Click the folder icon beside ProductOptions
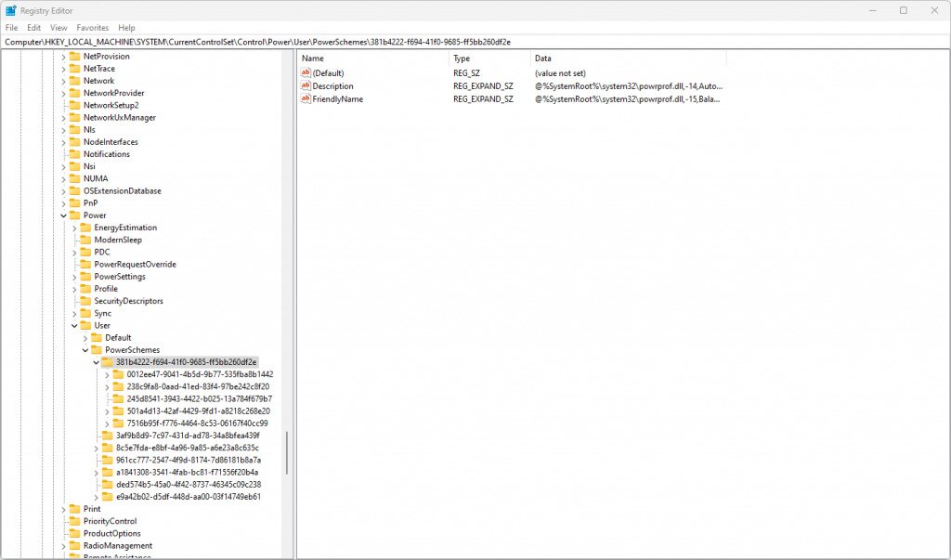The width and height of the screenshot is (951, 560). pos(75,534)
